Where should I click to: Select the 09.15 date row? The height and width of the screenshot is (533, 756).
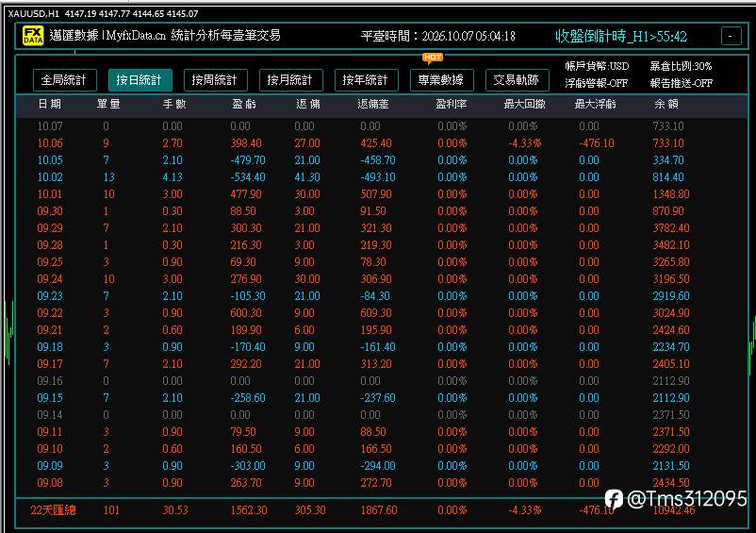[x=381, y=398]
